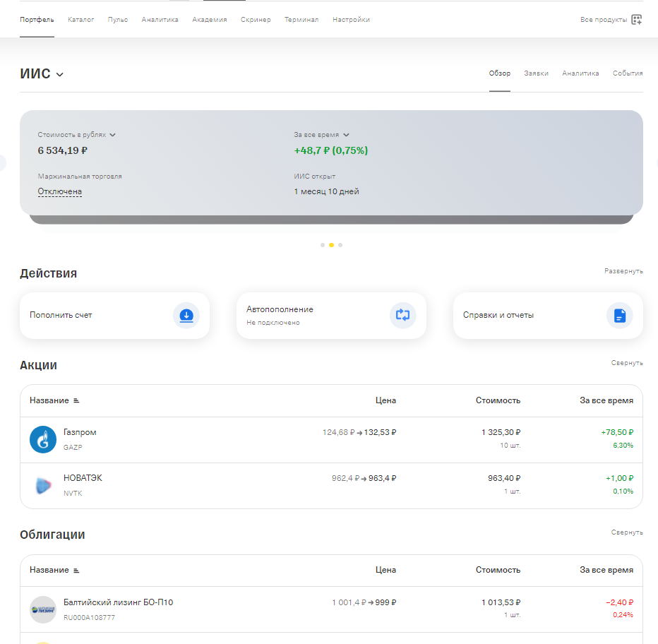
Task: Sort Облигации by Название sort icon
Action: coord(76,571)
